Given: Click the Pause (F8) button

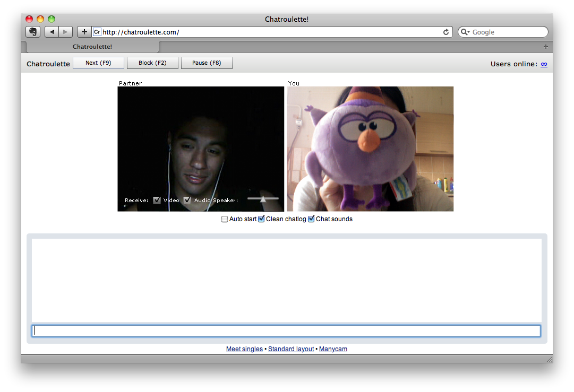Looking at the screenshot, I should point(207,63).
